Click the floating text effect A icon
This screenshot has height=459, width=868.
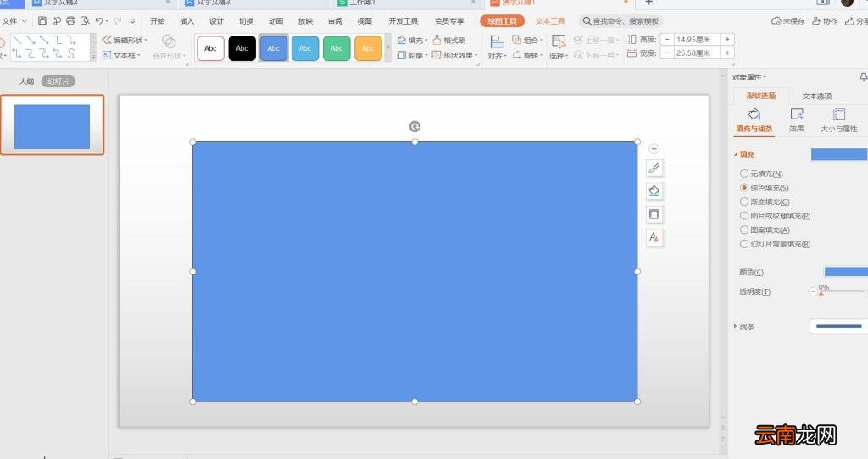(654, 238)
